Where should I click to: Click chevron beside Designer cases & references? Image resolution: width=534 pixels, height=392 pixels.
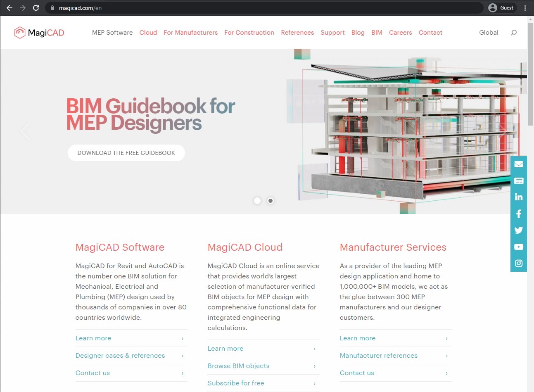pos(183,356)
